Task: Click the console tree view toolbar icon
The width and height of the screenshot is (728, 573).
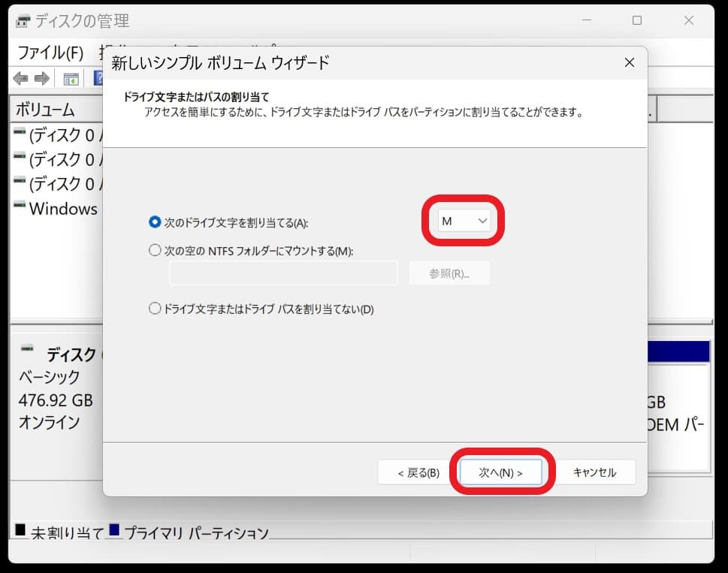Action: tap(71, 80)
